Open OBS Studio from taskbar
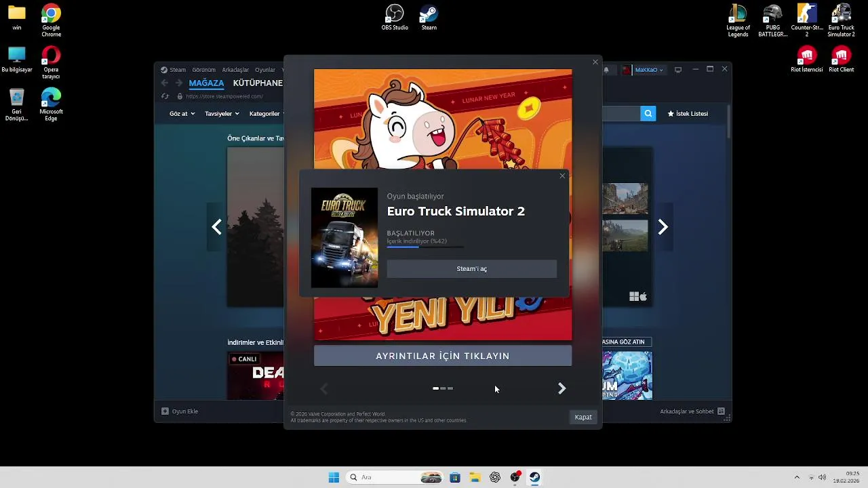 (515, 477)
